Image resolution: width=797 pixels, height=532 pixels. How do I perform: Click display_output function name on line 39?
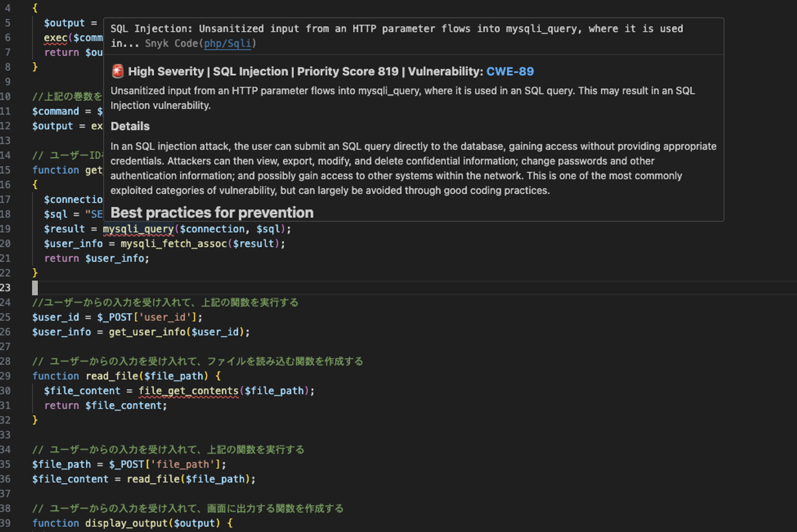126,523
